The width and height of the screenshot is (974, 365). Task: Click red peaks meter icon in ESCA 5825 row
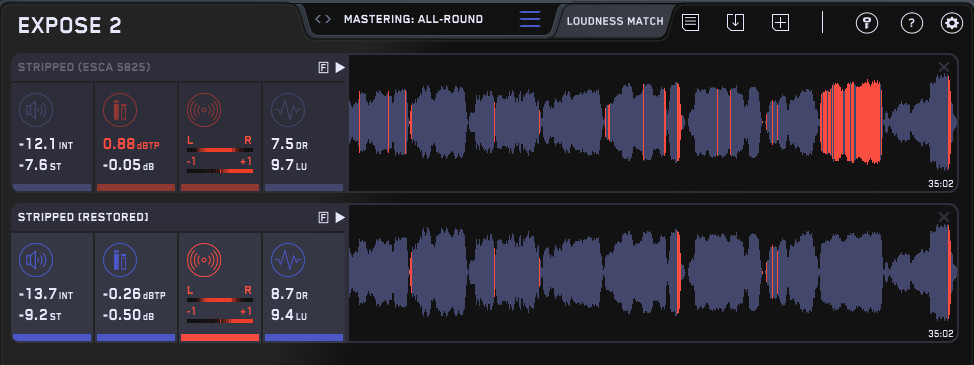tap(120, 110)
